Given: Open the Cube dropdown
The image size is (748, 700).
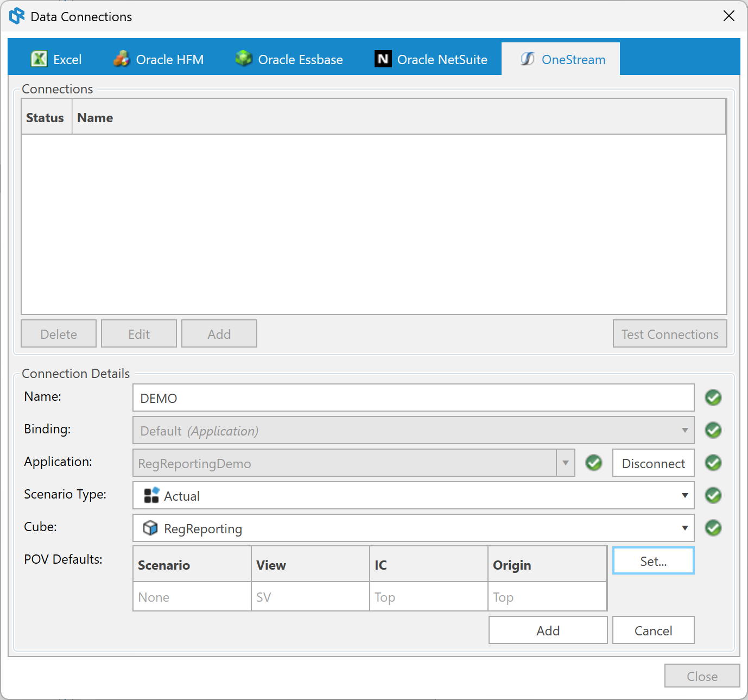Looking at the screenshot, I should tap(414, 528).
